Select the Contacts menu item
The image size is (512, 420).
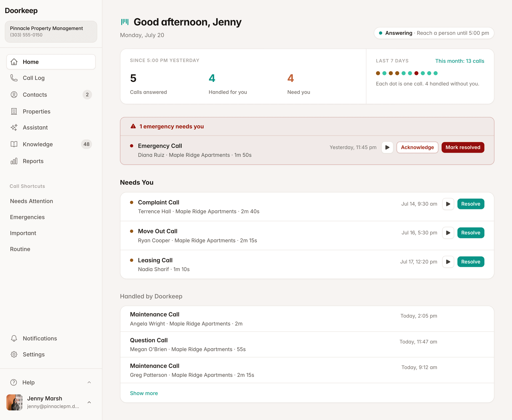coord(51,95)
